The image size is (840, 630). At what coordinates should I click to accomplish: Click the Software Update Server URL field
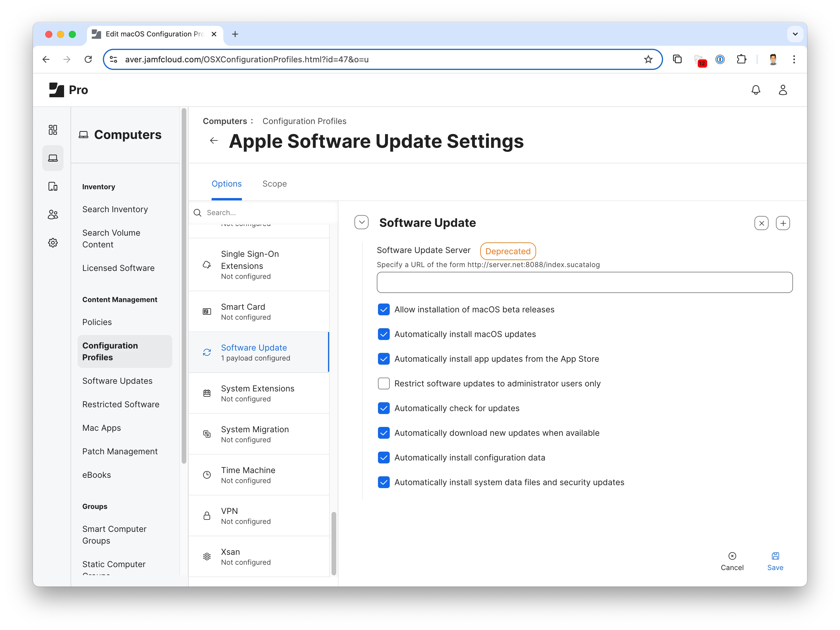[x=584, y=283]
